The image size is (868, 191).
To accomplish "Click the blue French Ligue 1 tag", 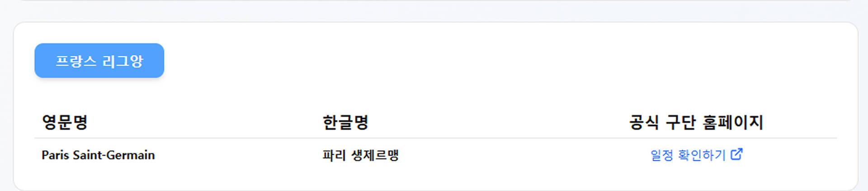I will [x=99, y=61].
